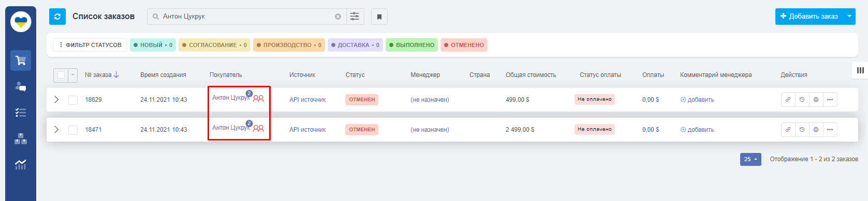
Task: Open the page size dropdown showing 25
Action: point(751,159)
